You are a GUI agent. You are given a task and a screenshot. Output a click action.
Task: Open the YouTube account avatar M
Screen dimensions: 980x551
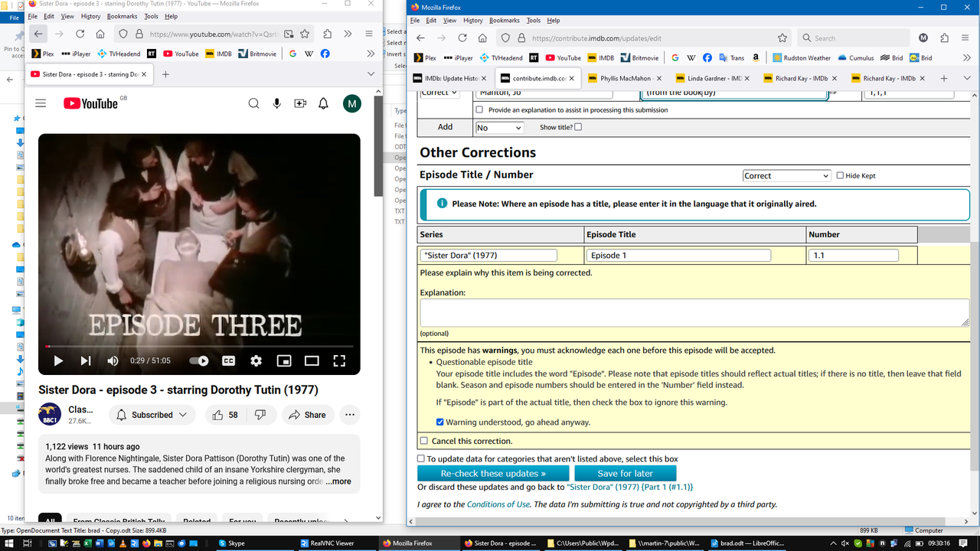pyautogui.click(x=351, y=103)
